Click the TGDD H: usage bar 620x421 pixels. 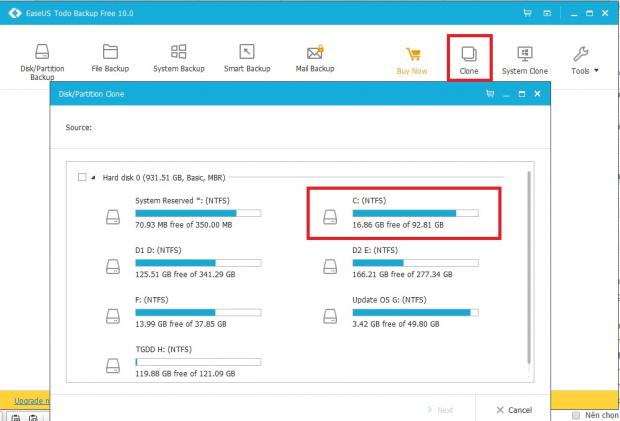click(198, 361)
